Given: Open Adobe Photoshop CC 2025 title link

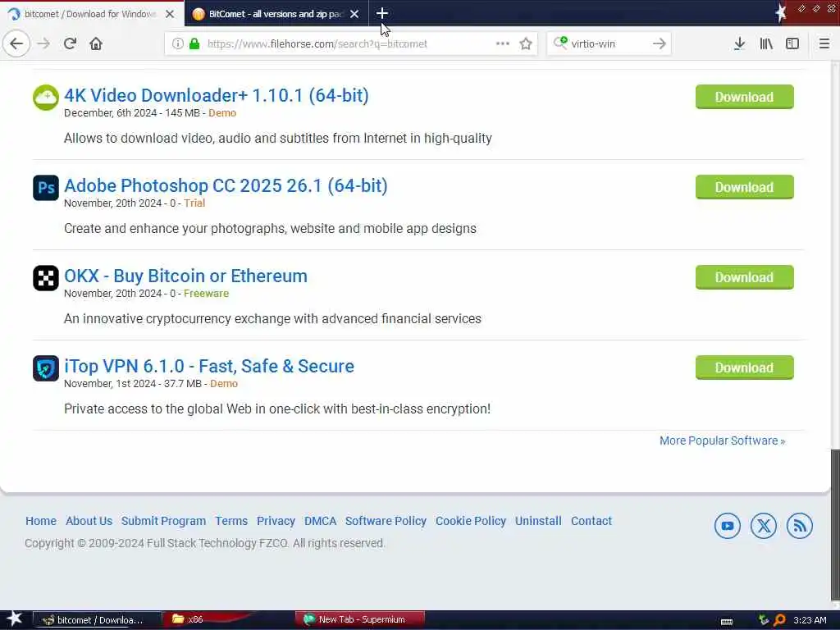Looking at the screenshot, I should [226, 185].
